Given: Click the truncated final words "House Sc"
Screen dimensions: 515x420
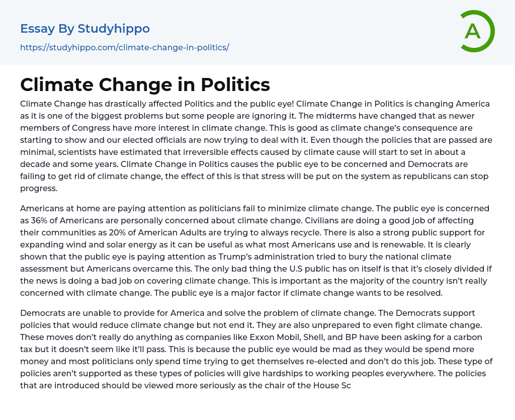Looking at the screenshot, I should point(334,385).
